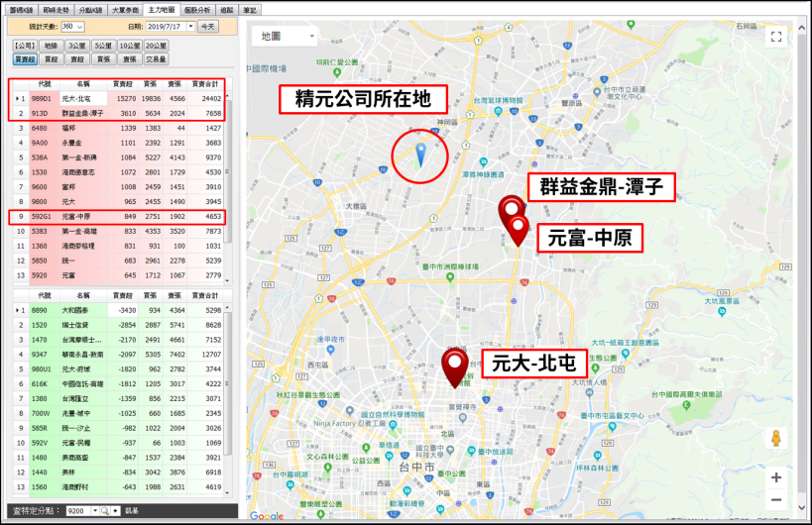
Task: Click the 大坑風景區 map place marker
Action: coord(722,311)
